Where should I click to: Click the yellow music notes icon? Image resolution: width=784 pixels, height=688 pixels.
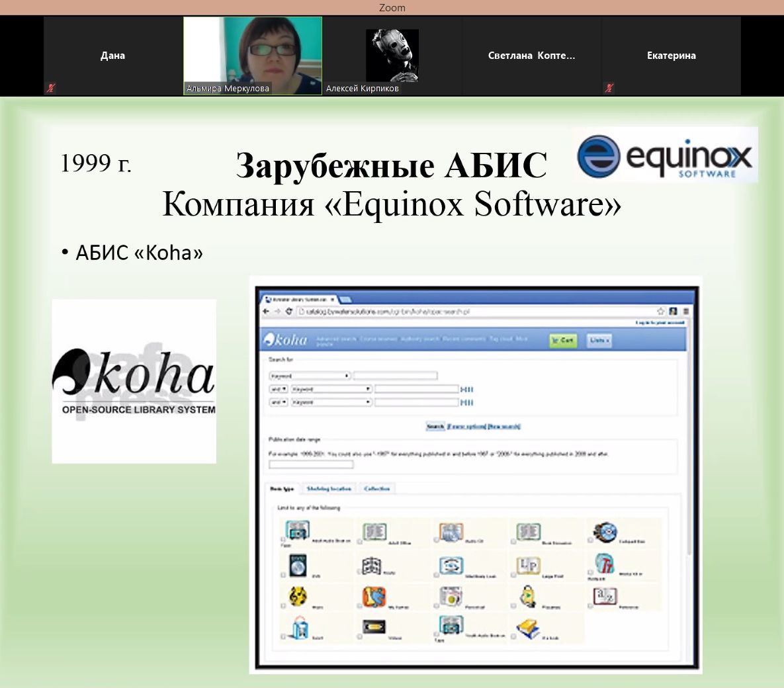(298, 596)
